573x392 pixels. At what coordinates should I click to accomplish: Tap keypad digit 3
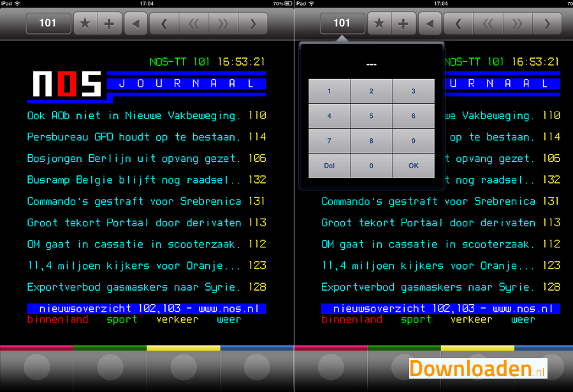413,91
